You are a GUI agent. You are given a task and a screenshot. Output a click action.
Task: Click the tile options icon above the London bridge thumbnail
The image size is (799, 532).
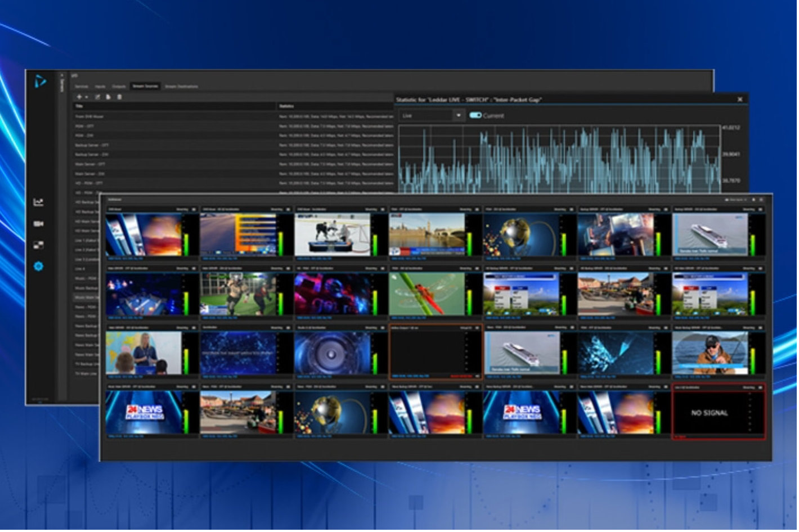point(477,209)
